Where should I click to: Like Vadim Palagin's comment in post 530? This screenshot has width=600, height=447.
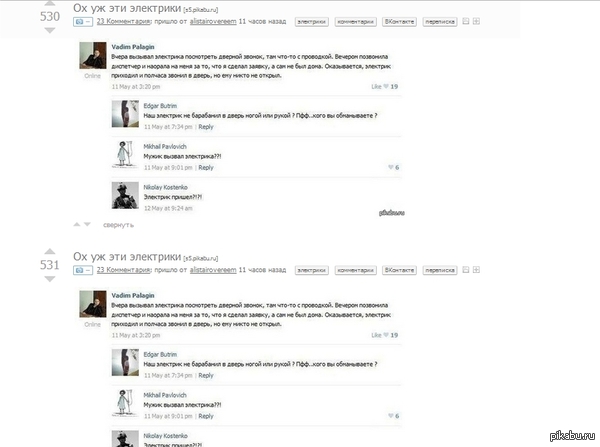(385, 86)
